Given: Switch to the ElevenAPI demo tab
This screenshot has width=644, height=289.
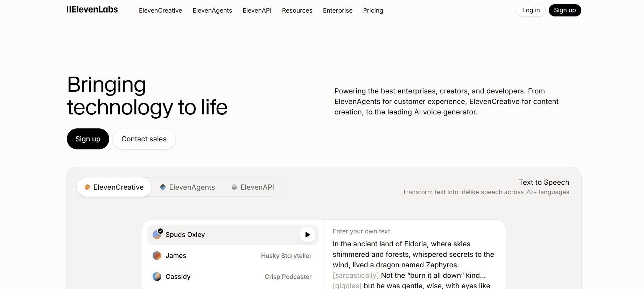Looking at the screenshot, I should (253, 187).
